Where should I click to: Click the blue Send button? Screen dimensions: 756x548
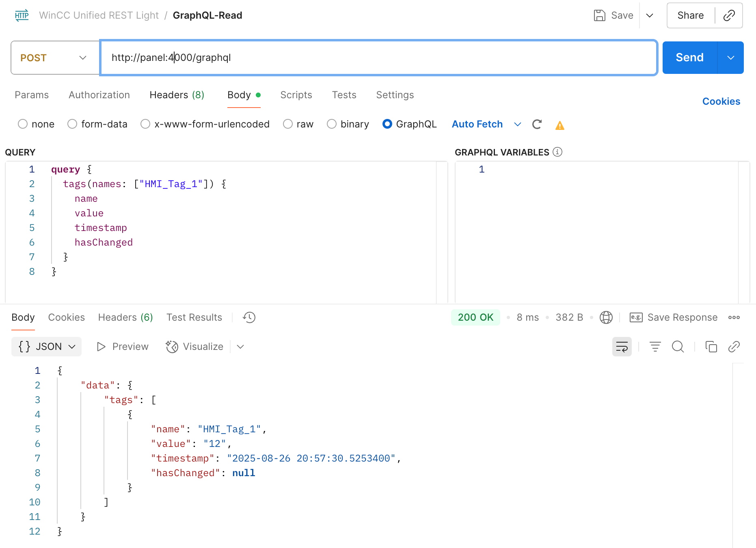pos(690,58)
